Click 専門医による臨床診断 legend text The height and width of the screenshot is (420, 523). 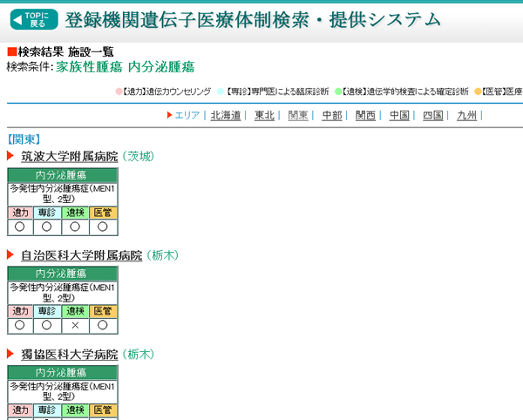coord(290,91)
